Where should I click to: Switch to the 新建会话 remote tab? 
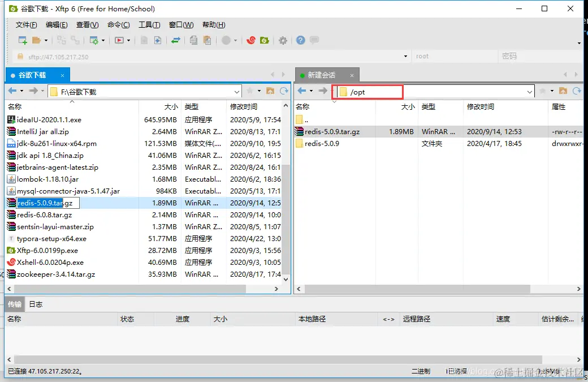321,75
